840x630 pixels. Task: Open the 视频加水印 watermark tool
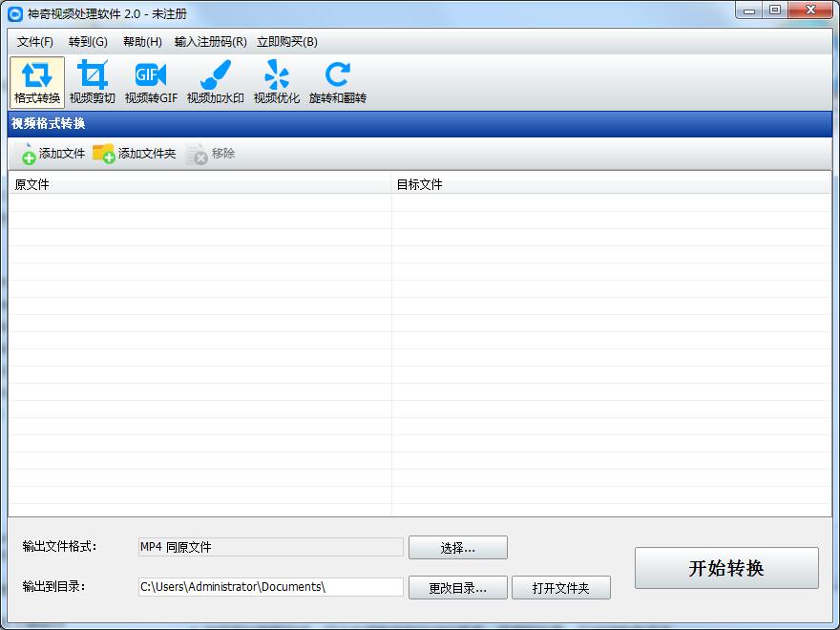tap(215, 81)
